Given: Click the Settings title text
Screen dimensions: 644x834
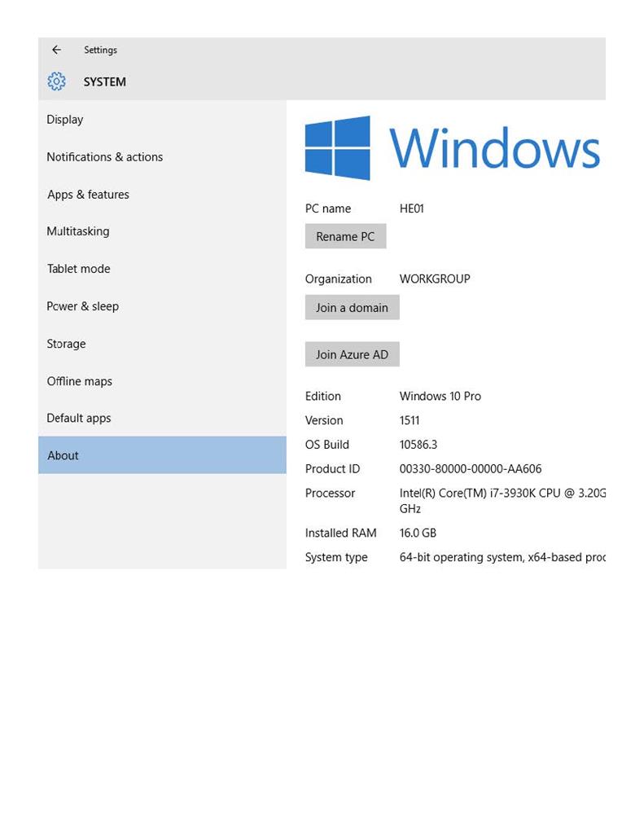Looking at the screenshot, I should (x=100, y=50).
